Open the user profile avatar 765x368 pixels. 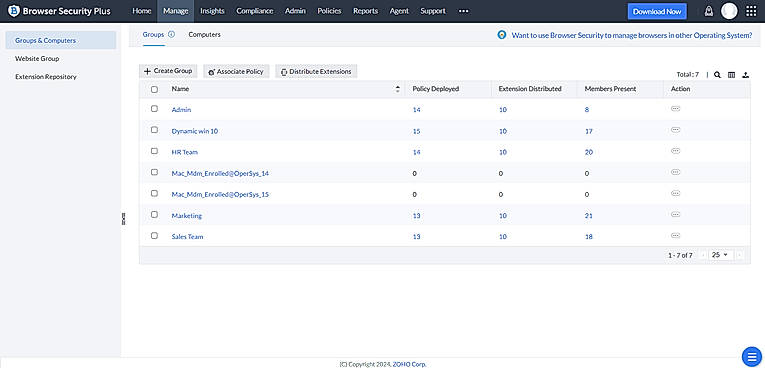pyautogui.click(x=729, y=11)
